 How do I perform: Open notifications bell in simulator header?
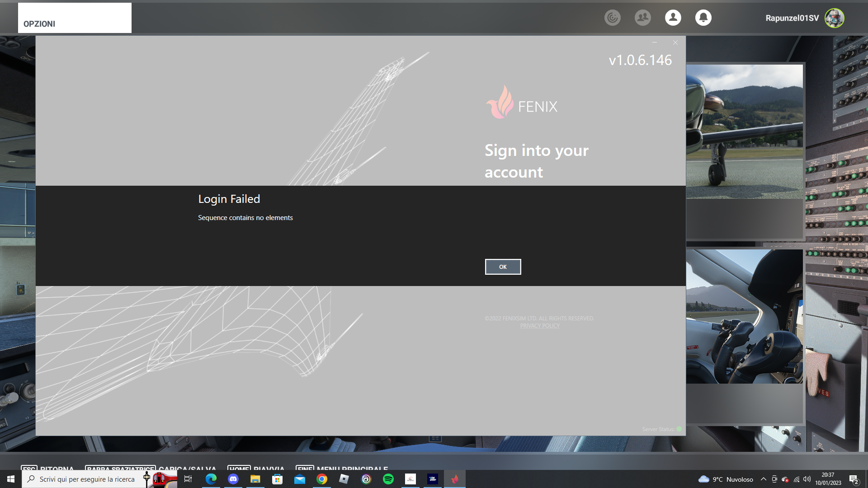tap(703, 18)
